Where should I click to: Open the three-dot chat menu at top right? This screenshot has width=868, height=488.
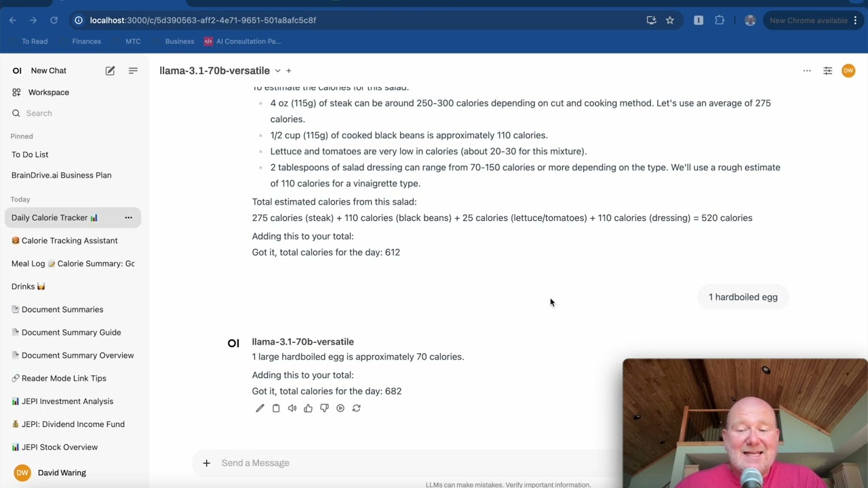807,70
